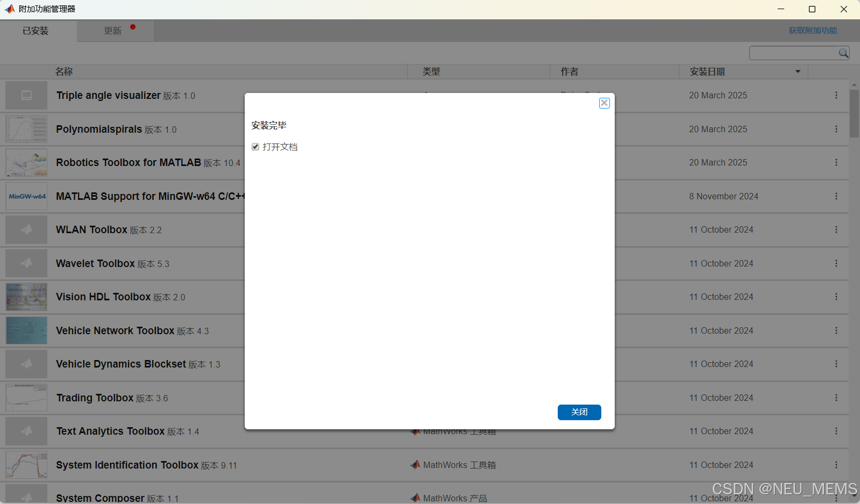Select the Triple angle visualizer name
The image size is (860, 504).
[x=109, y=95]
